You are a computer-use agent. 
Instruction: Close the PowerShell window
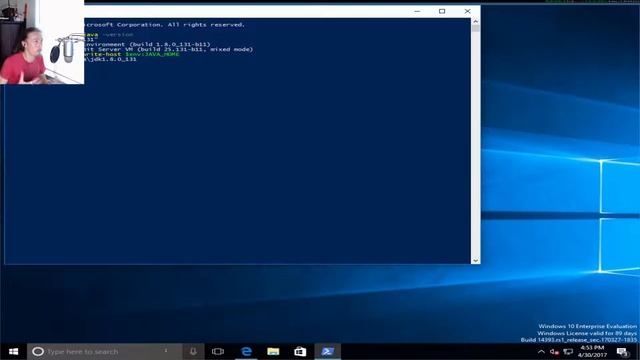[x=467, y=11]
